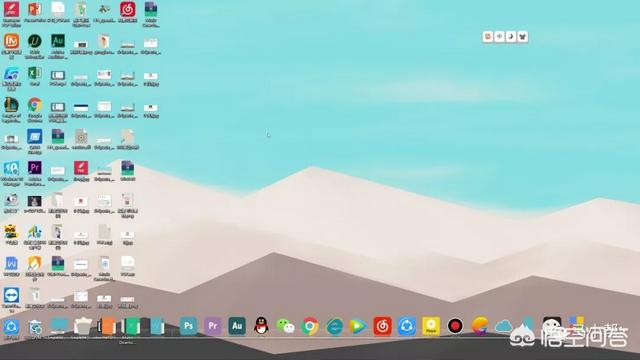Open Tencent Video play icon in dock
Viewport: 640px width, 360px height.
[358, 326]
